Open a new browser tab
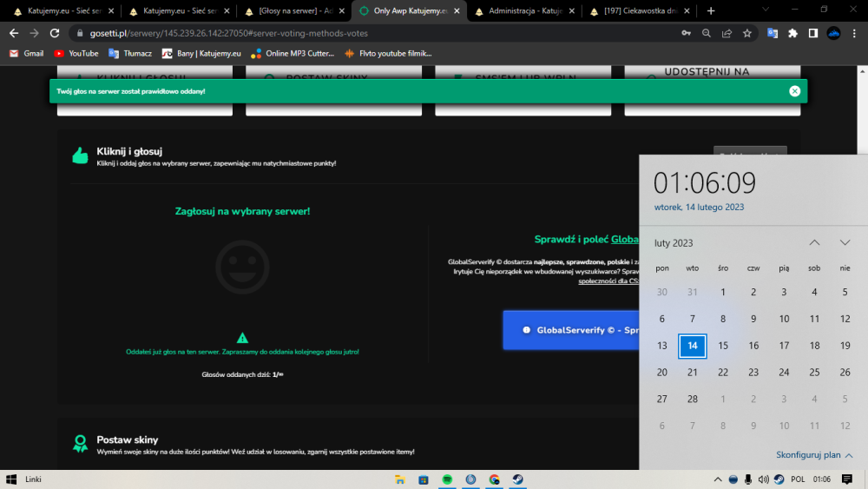The width and height of the screenshot is (868, 489). (711, 10)
